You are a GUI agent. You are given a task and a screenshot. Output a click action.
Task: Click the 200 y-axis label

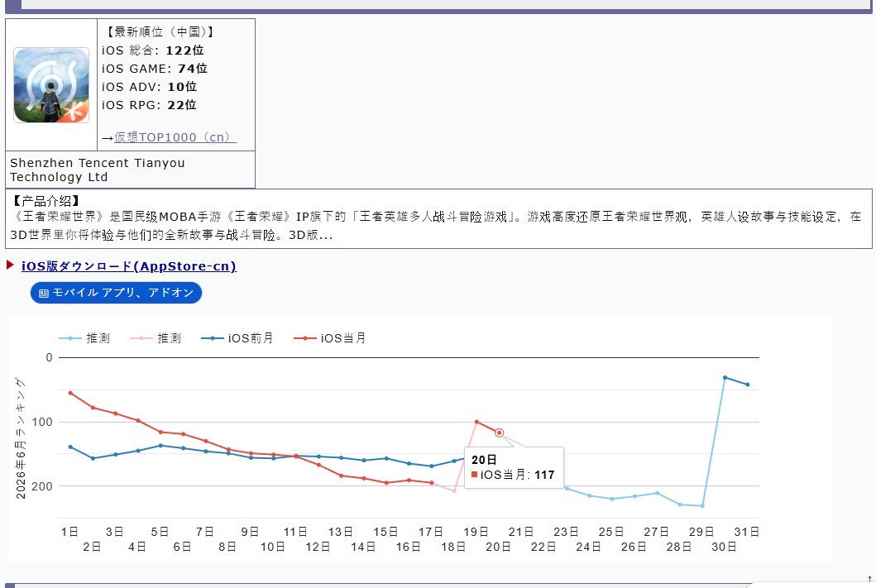(x=42, y=486)
